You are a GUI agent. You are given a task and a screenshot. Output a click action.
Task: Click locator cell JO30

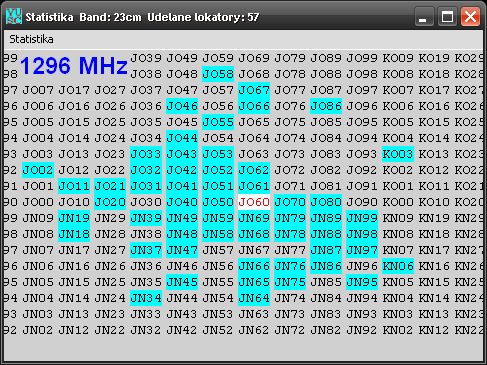[146, 202]
